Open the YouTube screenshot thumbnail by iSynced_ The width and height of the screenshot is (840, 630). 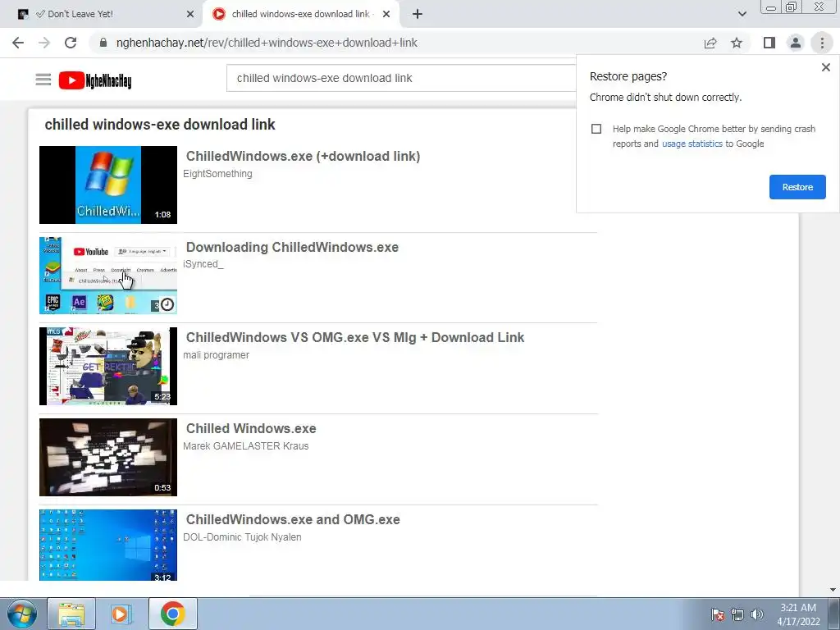pyautogui.click(x=108, y=276)
